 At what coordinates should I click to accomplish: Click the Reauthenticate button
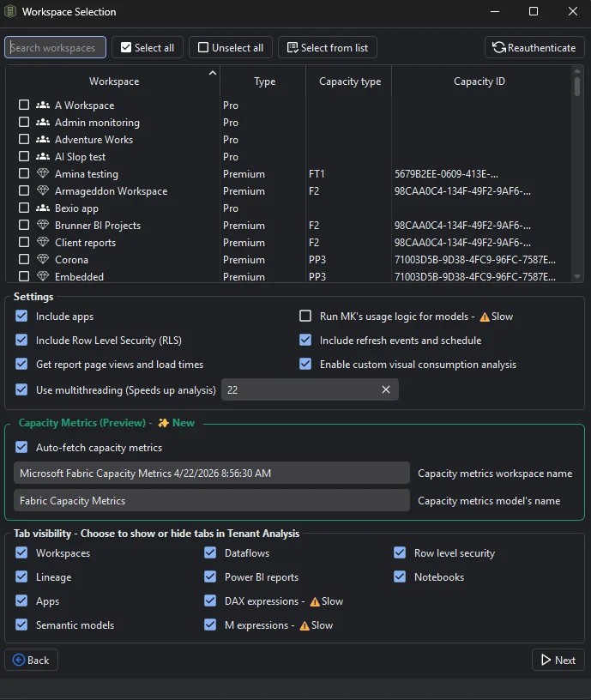[x=534, y=47]
